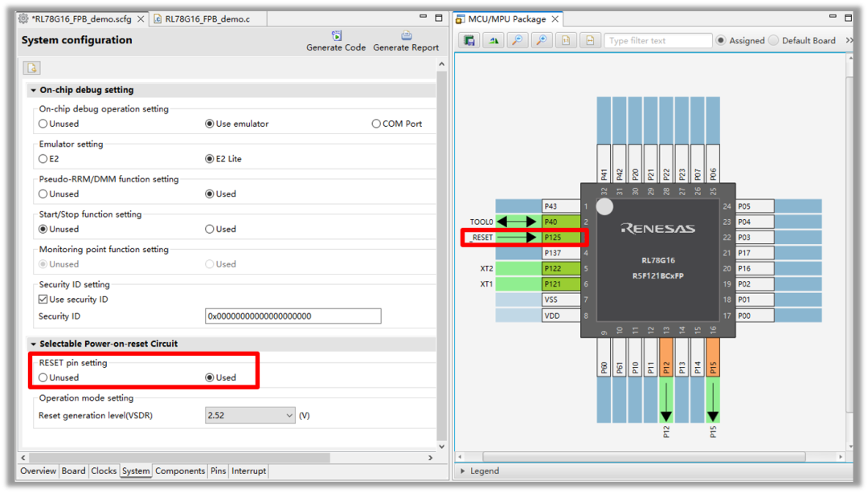Minimize the MCU/MPU Package panel

[832, 17]
